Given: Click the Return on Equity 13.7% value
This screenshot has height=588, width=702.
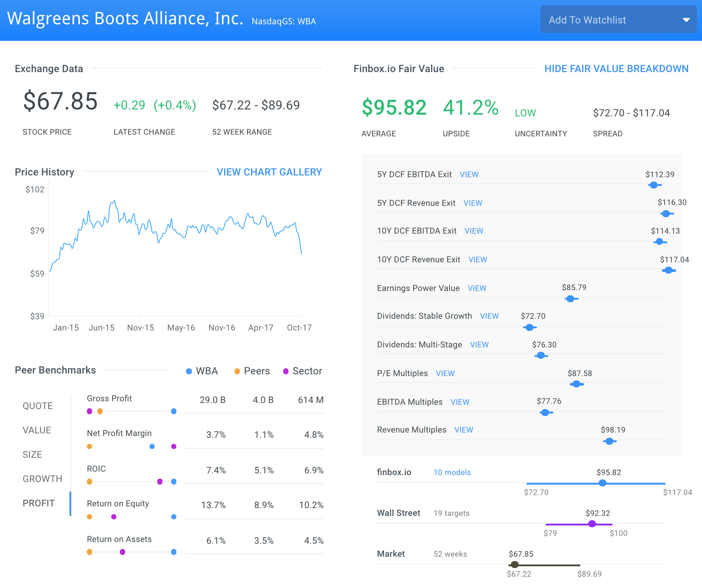Looking at the screenshot, I should tap(213, 505).
